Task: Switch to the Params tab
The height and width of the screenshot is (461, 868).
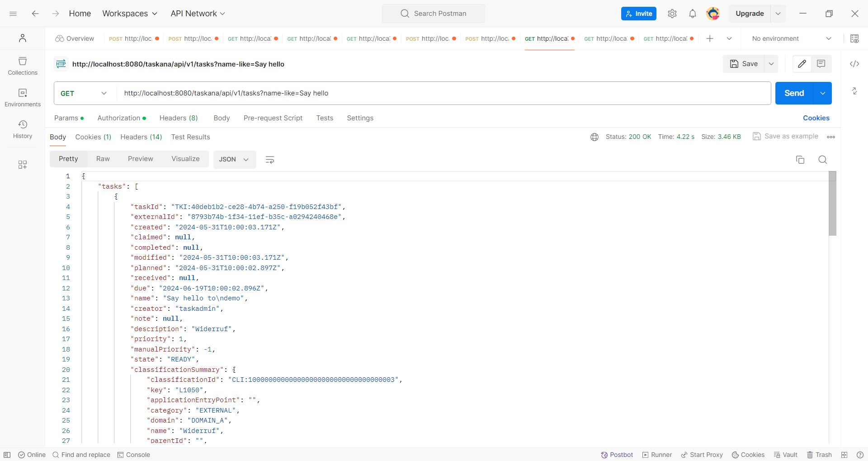Action: coord(69,118)
